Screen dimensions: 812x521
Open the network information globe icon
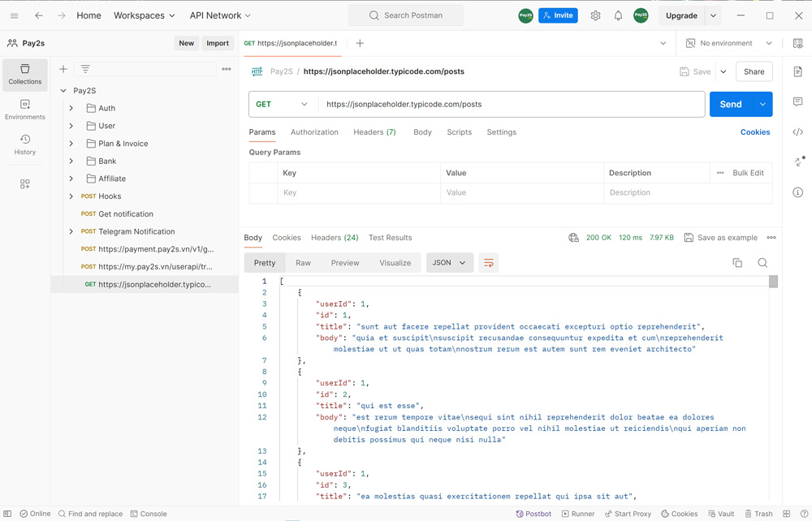574,238
